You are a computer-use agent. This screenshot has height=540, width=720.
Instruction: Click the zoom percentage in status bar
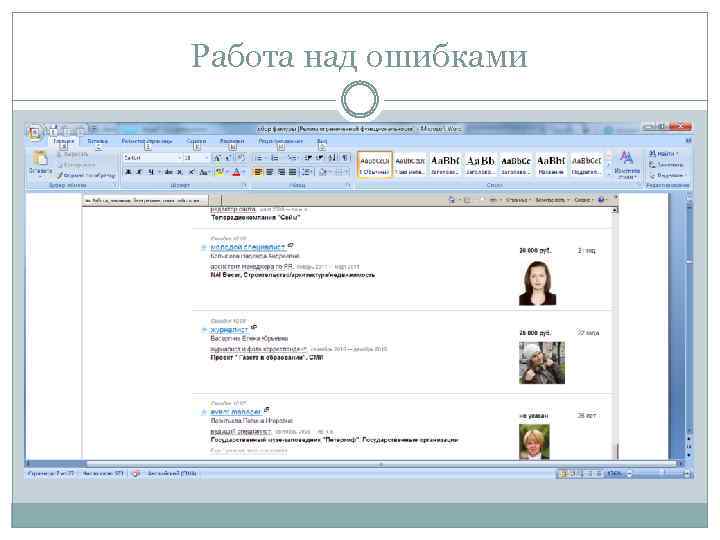[x=614, y=473]
